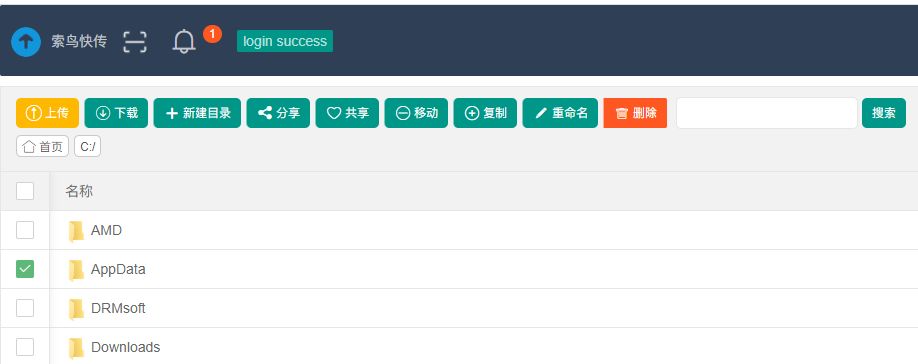Click the login success status tag

285,41
